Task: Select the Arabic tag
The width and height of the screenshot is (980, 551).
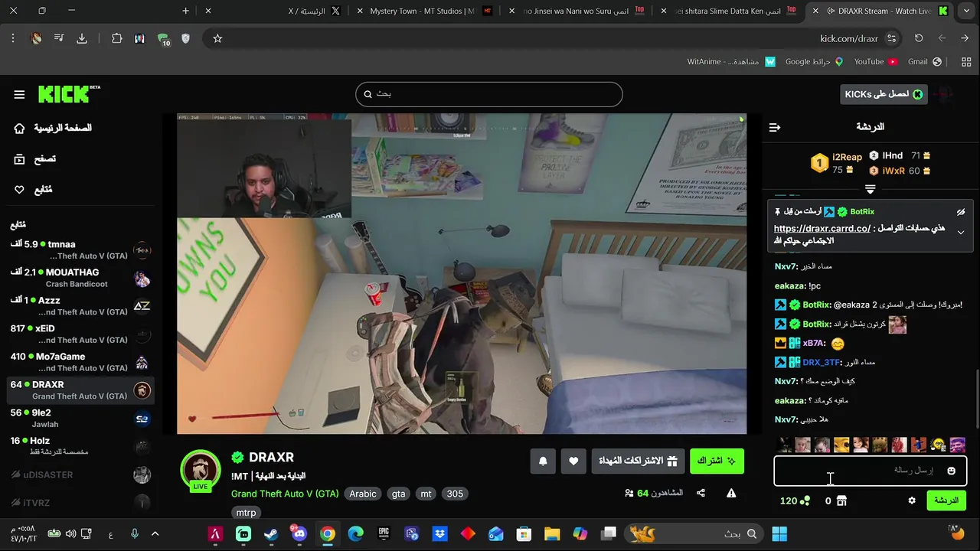Action: point(363,494)
